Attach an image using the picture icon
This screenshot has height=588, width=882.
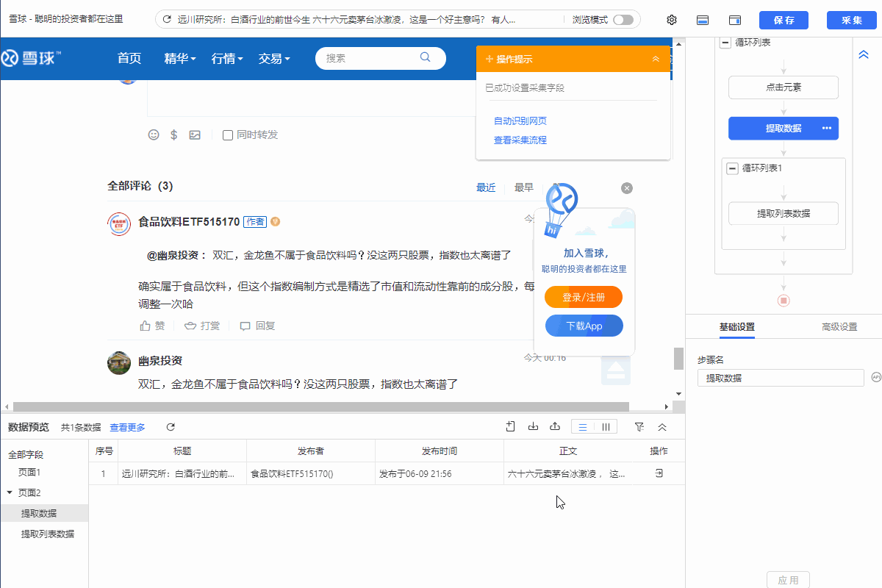point(195,135)
